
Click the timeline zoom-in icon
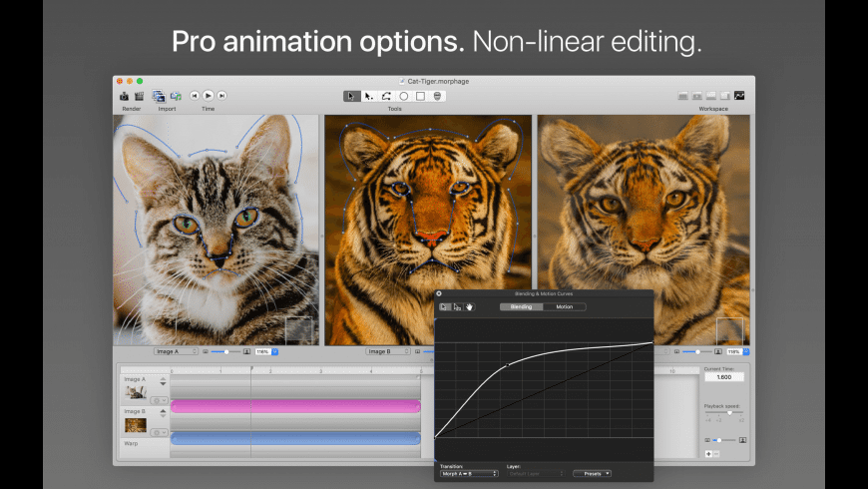tap(742, 440)
